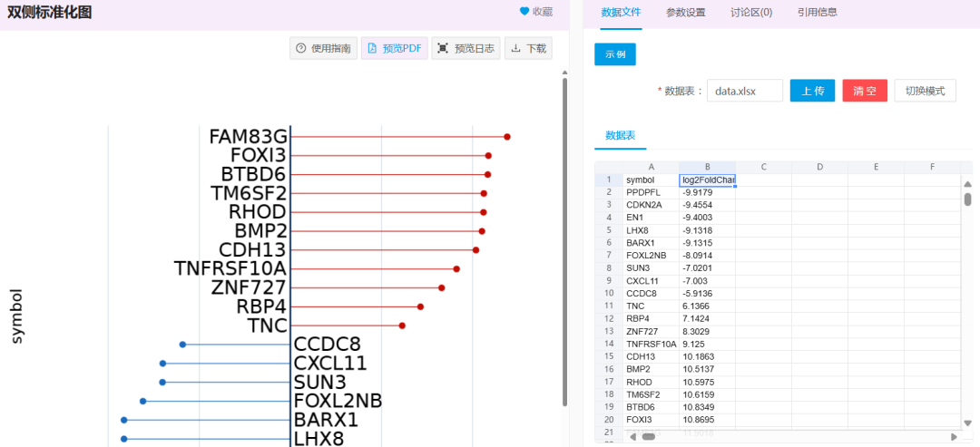Click the CXCL11 label in chart
The height and width of the screenshot is (447, 980).
(x=330, y=363)
